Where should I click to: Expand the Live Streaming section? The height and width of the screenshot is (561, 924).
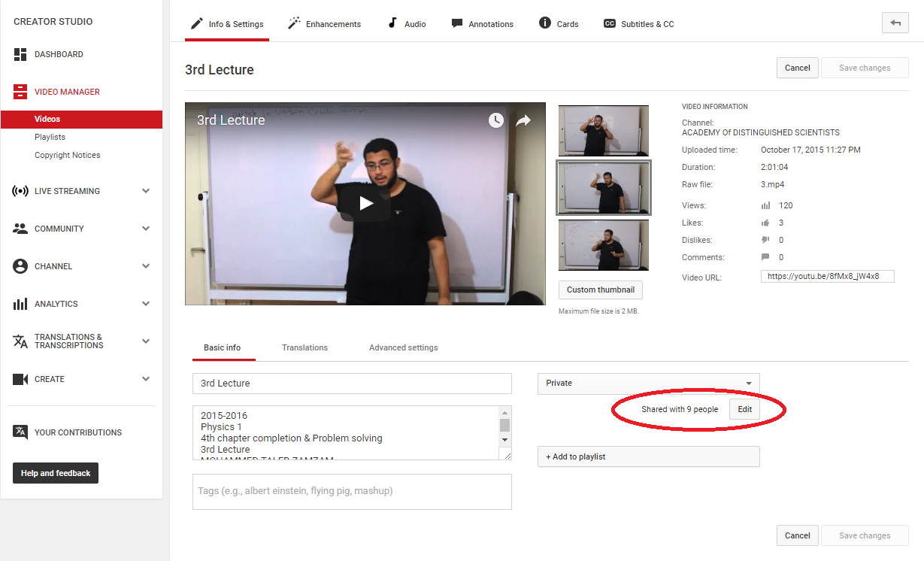point(146,191)
